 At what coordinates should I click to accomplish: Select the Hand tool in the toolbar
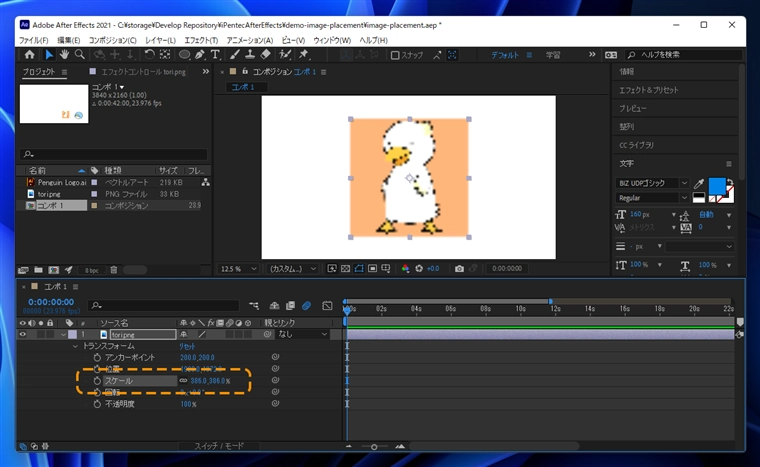click(x=64, y=55)
